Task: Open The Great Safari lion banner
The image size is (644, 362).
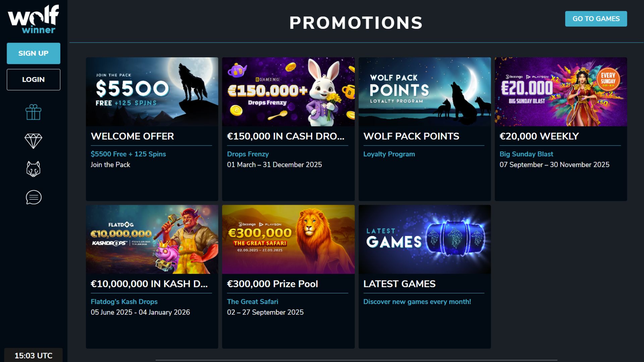Action: (x=288, y=239)
